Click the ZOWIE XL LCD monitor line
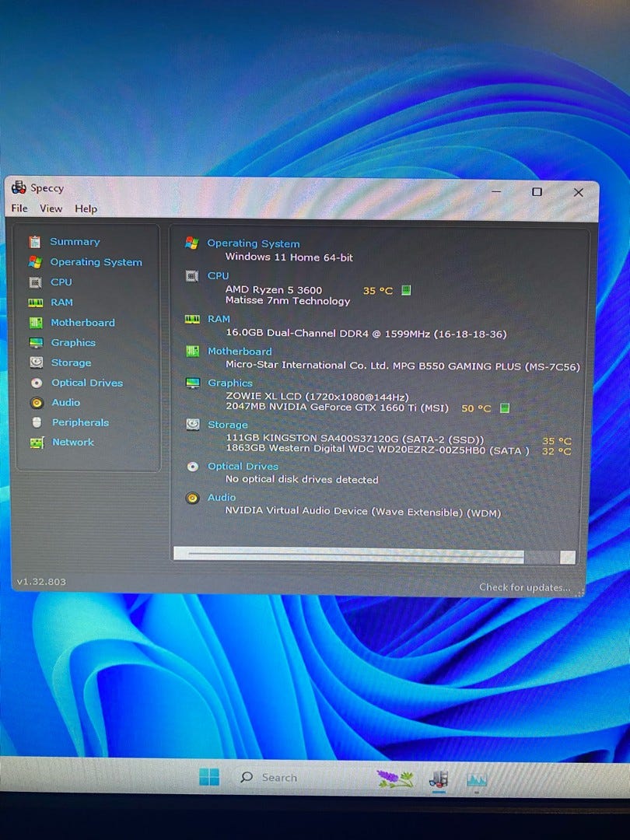This screenshot has height=840, width=630. coord(317,397)
